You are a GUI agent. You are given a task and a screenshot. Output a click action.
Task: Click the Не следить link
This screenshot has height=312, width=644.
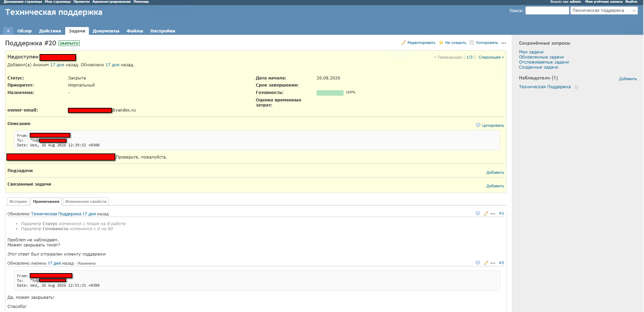(x=455, y=43)
